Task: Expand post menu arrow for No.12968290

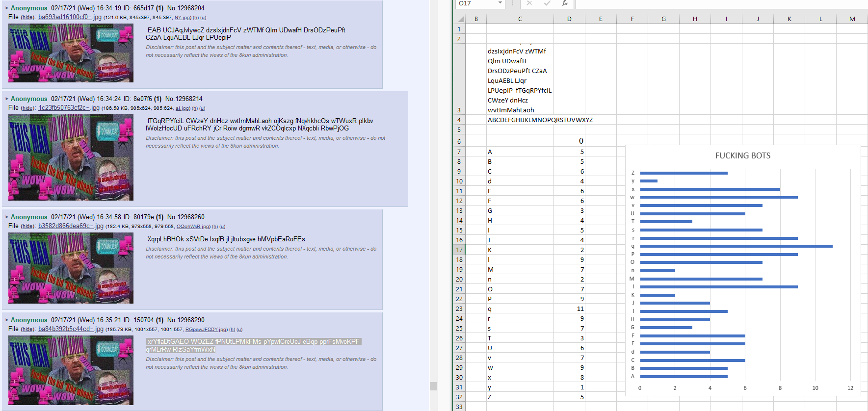Action: point(7,320)
